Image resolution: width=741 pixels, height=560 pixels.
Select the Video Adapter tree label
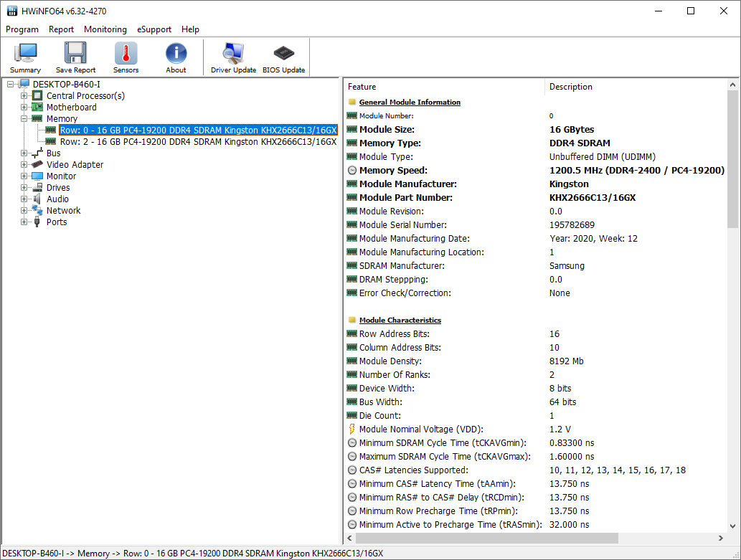[75, 164]
